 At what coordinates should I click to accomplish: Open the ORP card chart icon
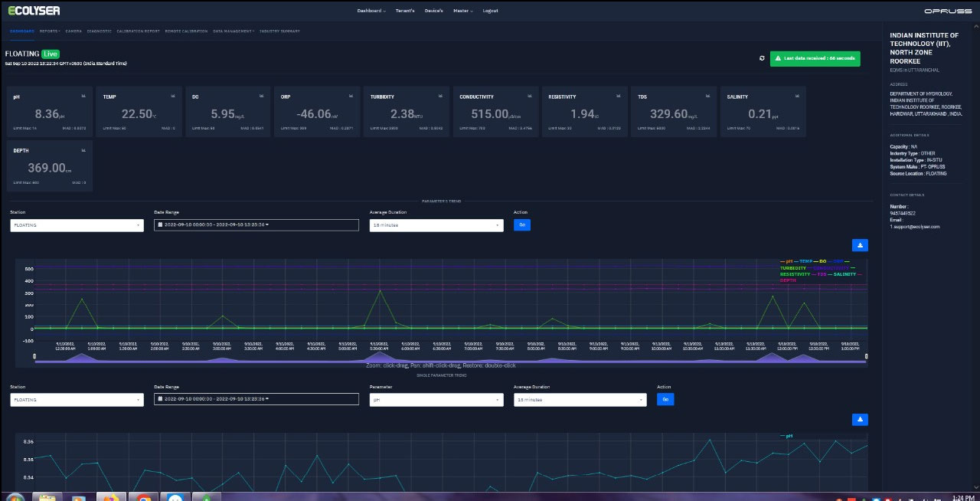[351, 97]
